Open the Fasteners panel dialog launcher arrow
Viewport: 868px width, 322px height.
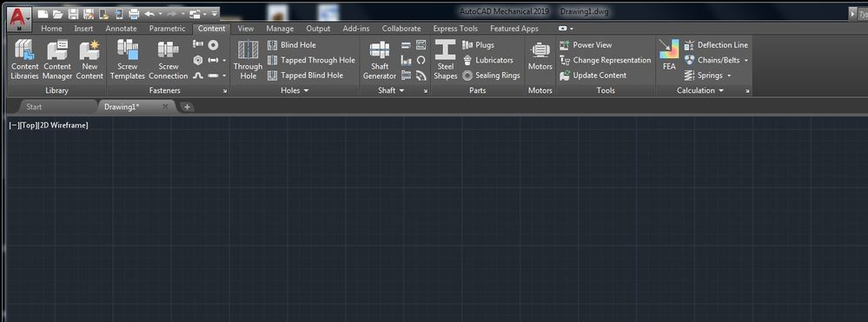(225, 91)
